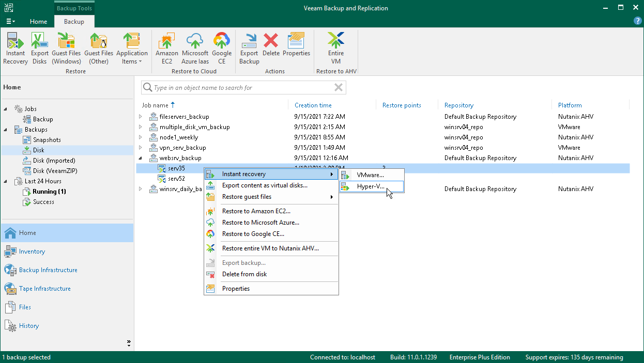The image size is (644, 363).
Task: Select the Backup ribbon tab
Action: [74, 22]
